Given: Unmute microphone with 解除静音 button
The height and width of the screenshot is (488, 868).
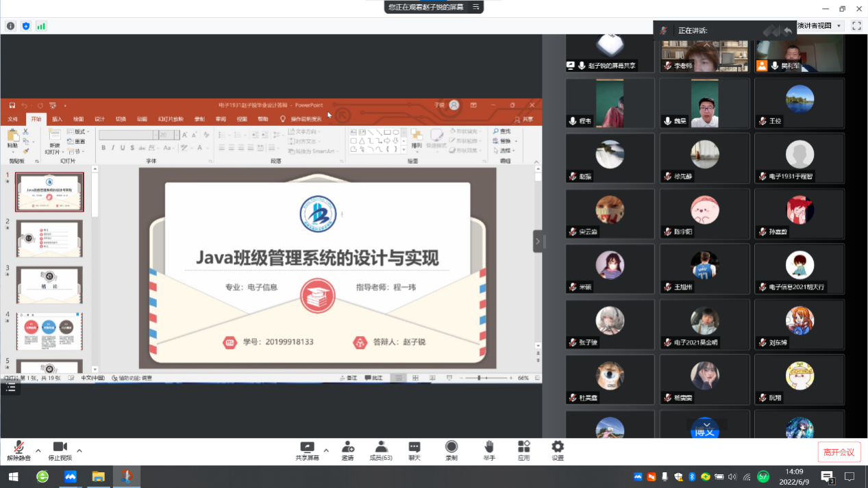Looking at the screenshot, I should (x=19, y=451).
